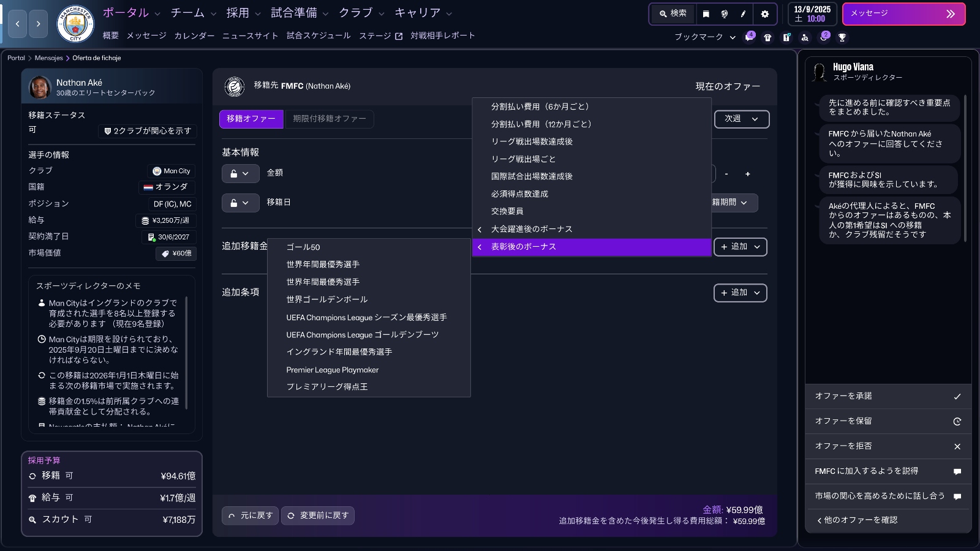The width and height of the screenshot is (980, 551).
Task: Toggle the lock beside 金額
Action: [239, 174]
